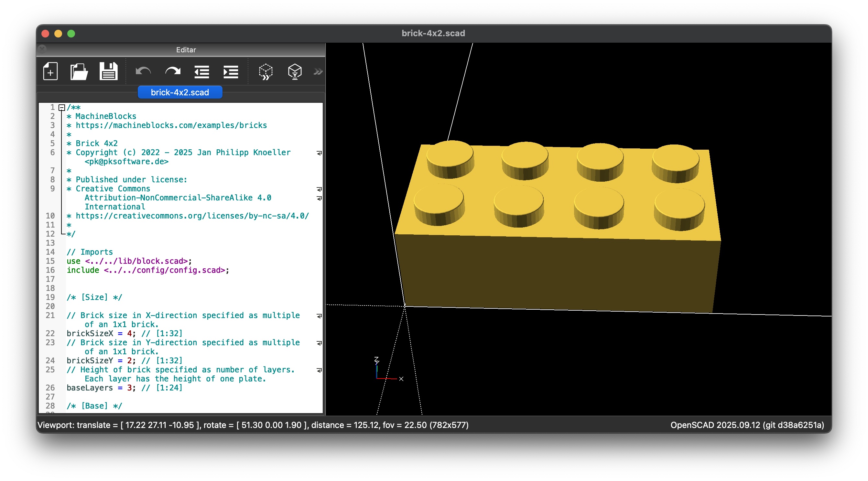Place cursor on the brickSizeX value
Viewport: 868px width, 481px height.
(129, 333)
